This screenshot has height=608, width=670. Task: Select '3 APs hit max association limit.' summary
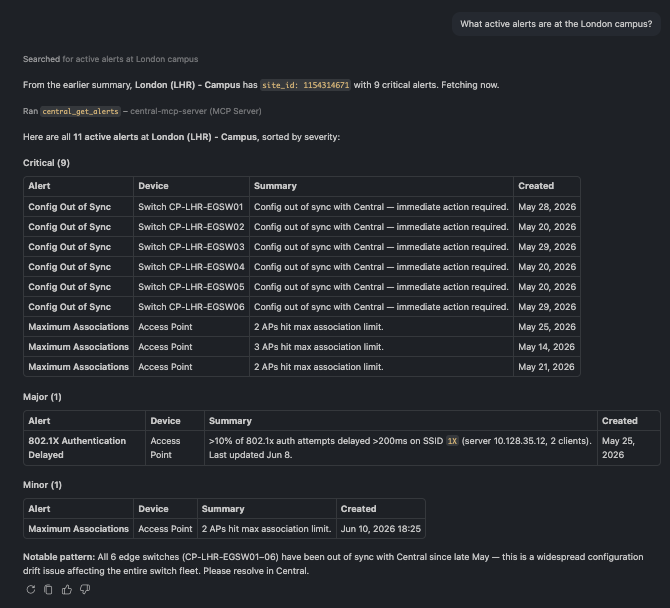[319, 347]
